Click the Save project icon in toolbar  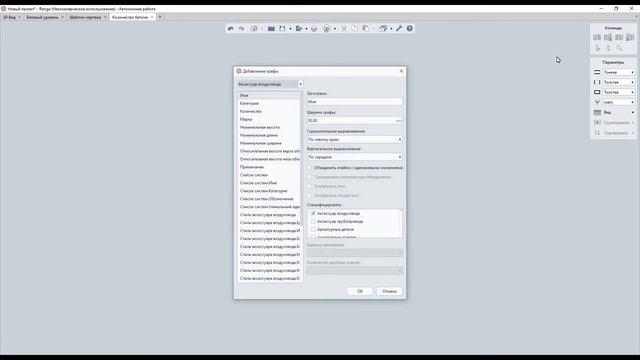[282, 29]
